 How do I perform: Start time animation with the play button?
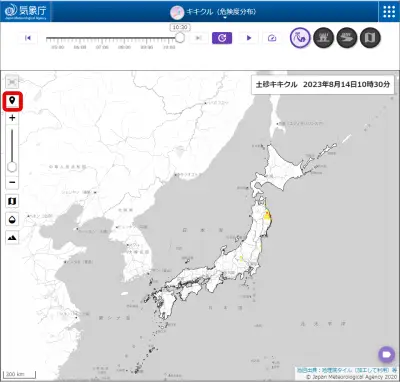249,38
